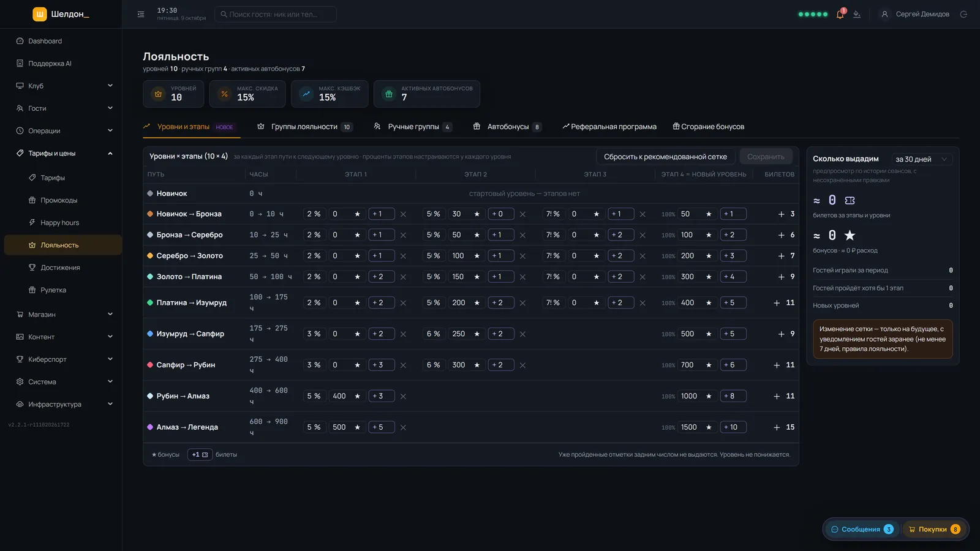The height and width of the screenshot is (551, 980).
Task: Click user name Сергей Демидов
Action: pyautogui.click(x=922, y=14)
